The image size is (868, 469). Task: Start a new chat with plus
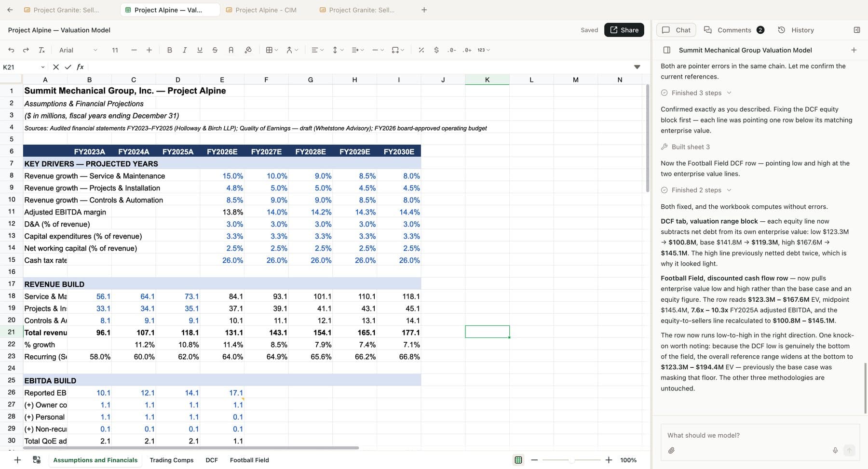[854, 50]
